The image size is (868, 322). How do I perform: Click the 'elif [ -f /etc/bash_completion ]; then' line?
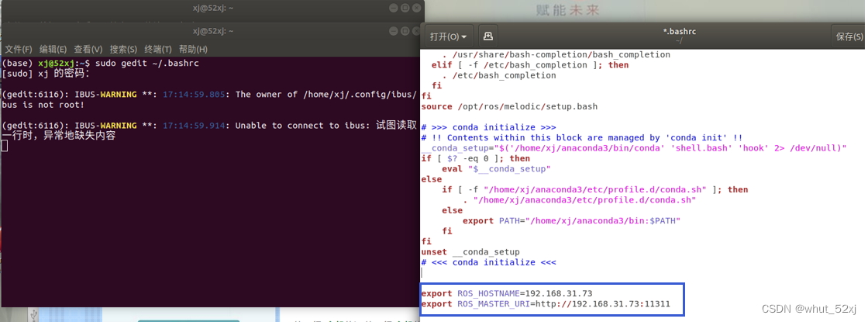[530, 65]
